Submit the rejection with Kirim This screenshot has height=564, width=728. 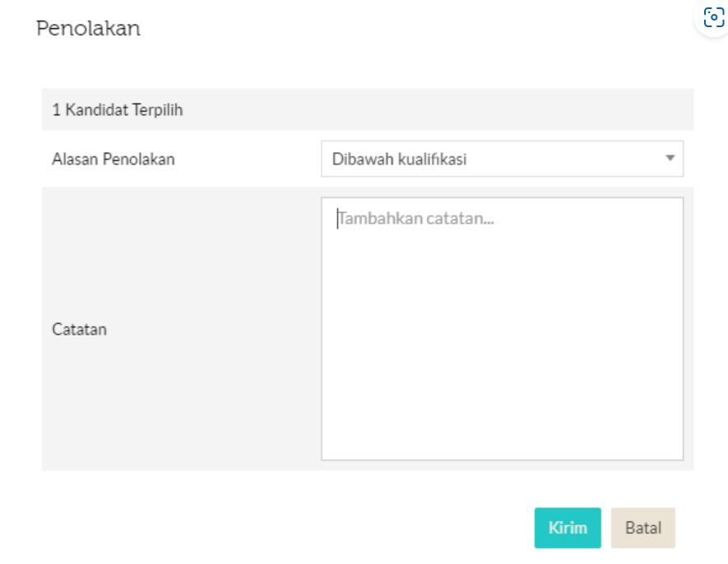568,528
